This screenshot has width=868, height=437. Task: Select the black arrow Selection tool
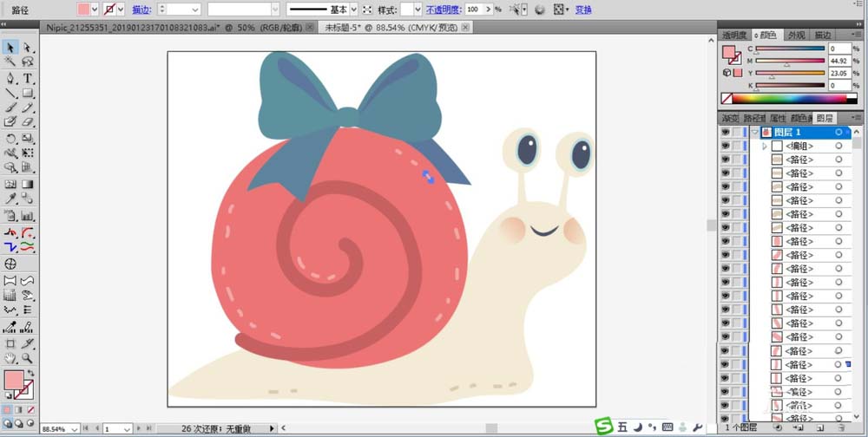tap(10, 48)
